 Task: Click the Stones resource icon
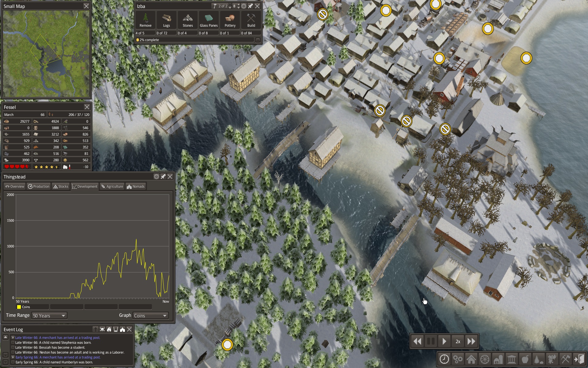tap(188, 20)
